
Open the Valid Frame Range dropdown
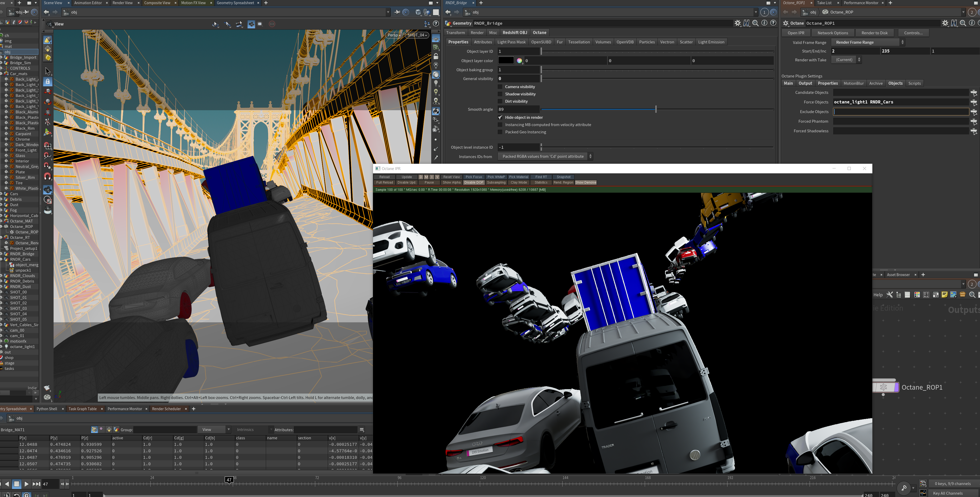[x=867, y=42]
